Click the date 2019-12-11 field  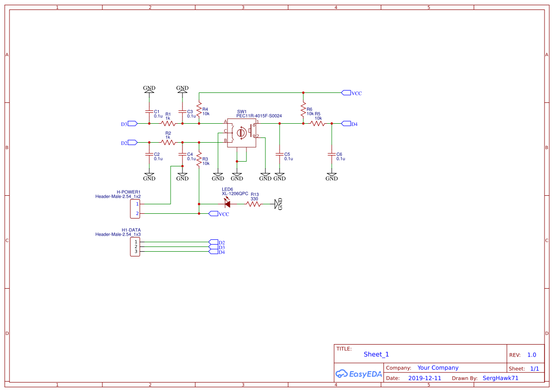tap(425, 378)
